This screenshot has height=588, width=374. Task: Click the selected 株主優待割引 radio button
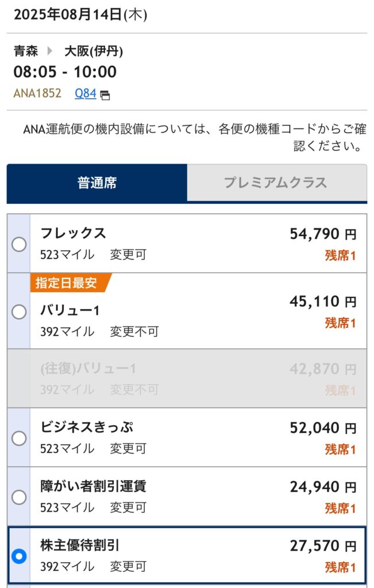[19, 556]
